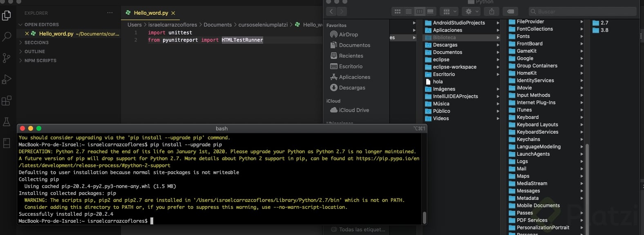Screen dimensions: 644x235
Task: Expand the SECCION3 folder section
Action: (36, 43)
